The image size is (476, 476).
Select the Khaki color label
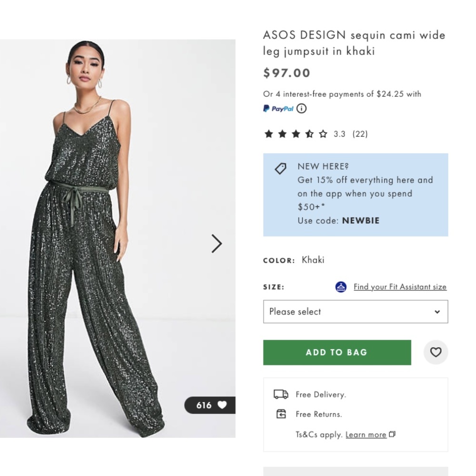(313, 260)
